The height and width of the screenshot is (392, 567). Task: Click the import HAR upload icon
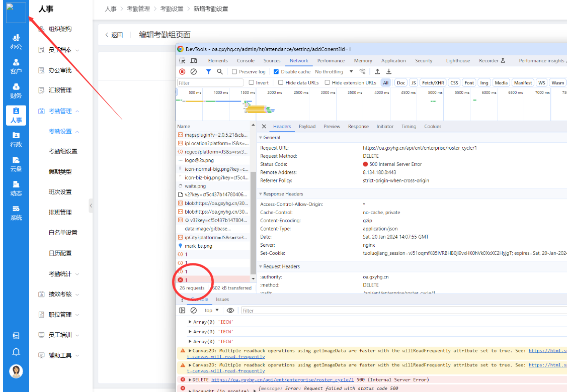click(x=377, y=71)
